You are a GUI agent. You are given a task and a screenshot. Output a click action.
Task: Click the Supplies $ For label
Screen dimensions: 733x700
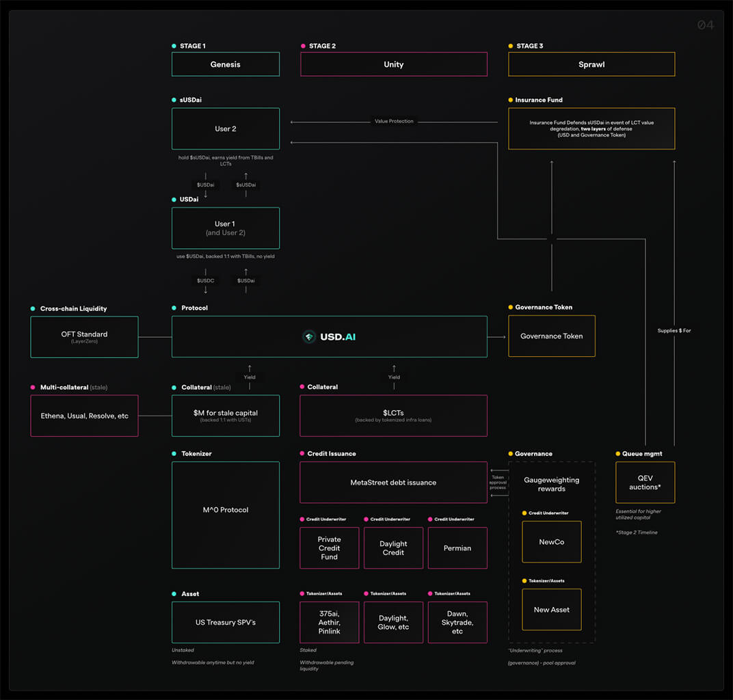674,330
